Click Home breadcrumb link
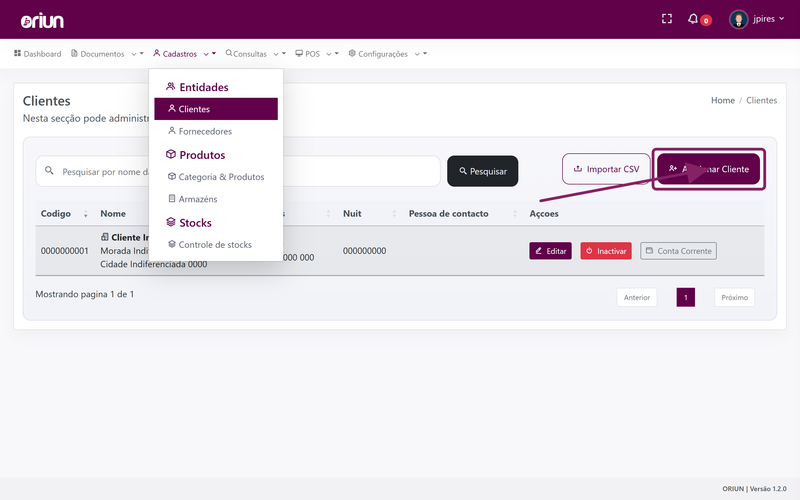Image resolution: width=800 pixels, height=500 pixels. [723, 101]
